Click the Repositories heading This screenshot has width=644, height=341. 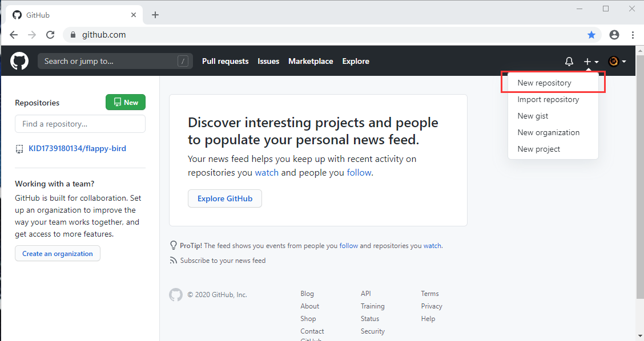pos(37,103)
